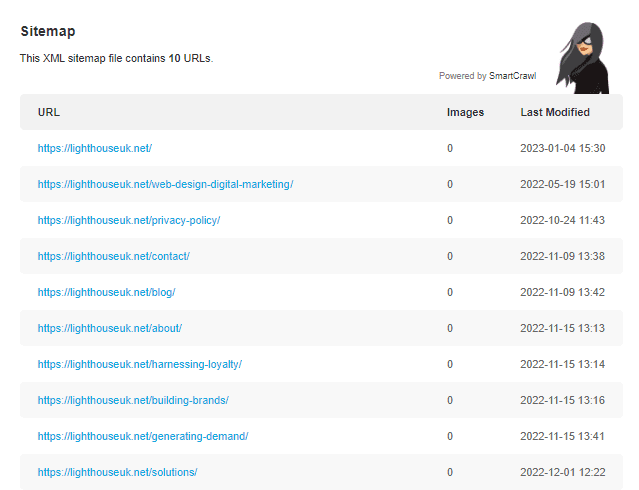The width and height of the screenshot is (639, 490).
Task: Select the date 2022-11-15 13:41
Action: pos(562,437)
